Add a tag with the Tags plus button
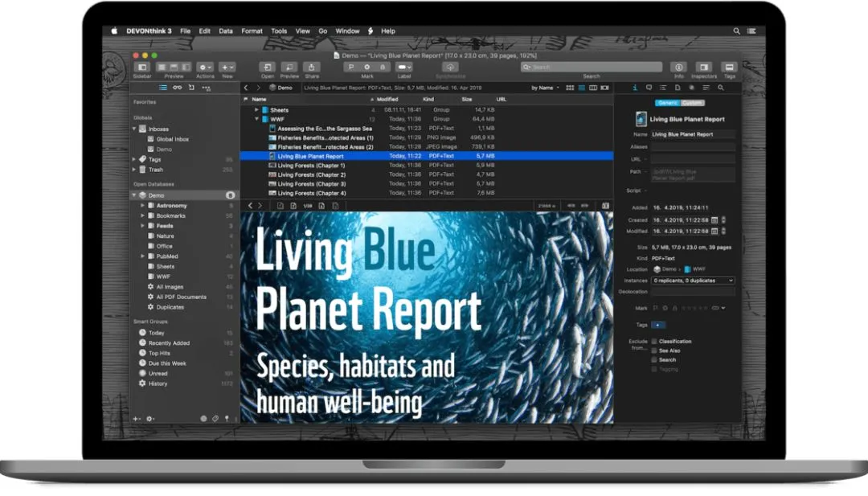Image resolution: width=868 pixels, height=496 pixels. click(x=658, y=325)
